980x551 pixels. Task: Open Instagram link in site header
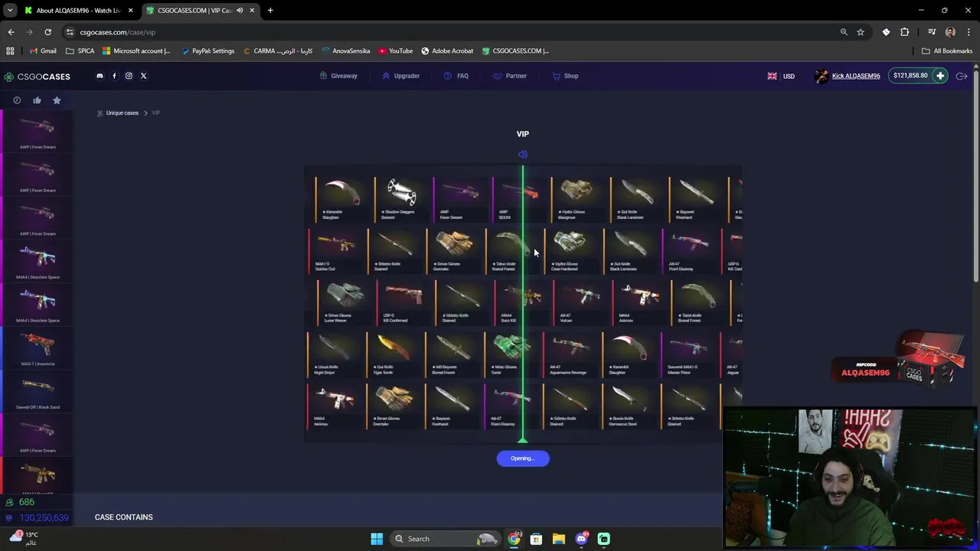129,76
